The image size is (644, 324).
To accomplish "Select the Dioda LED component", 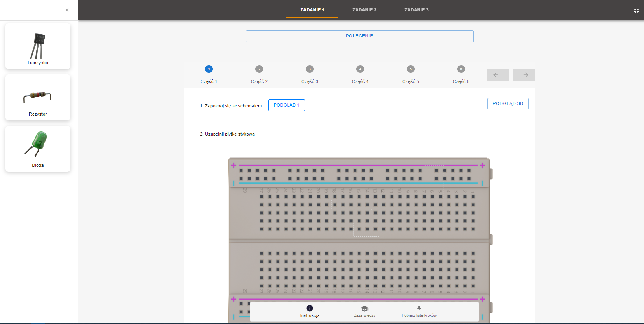I will (x=38, y=149).
